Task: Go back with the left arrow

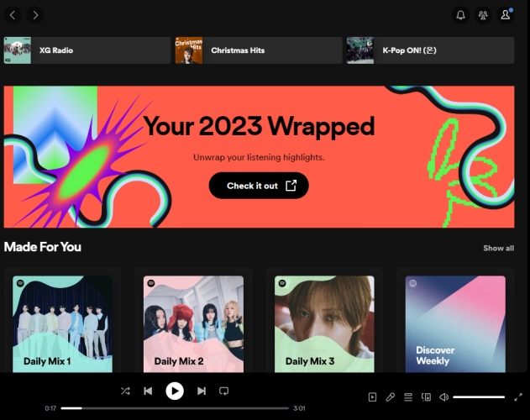Action: (x=13, y=15)
